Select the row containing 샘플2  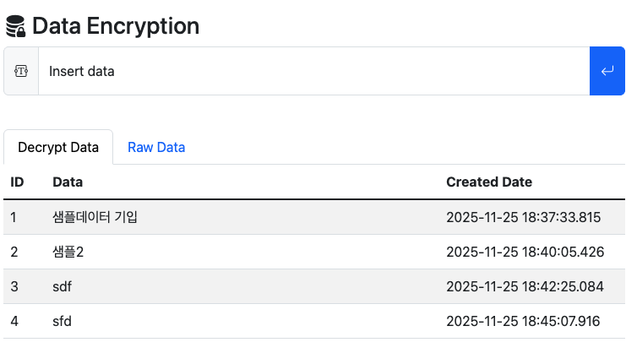tap(68, 252)
